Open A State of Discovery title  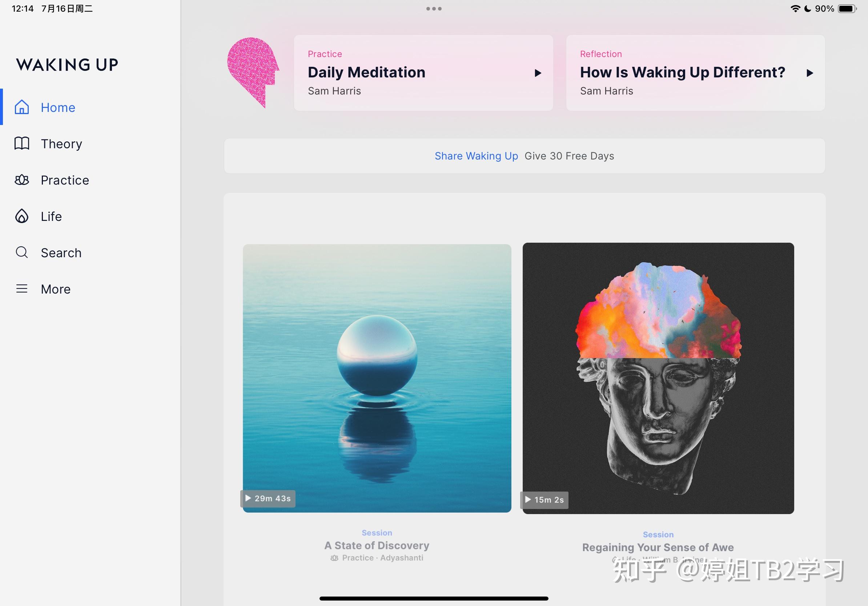(x=377, y=545)
